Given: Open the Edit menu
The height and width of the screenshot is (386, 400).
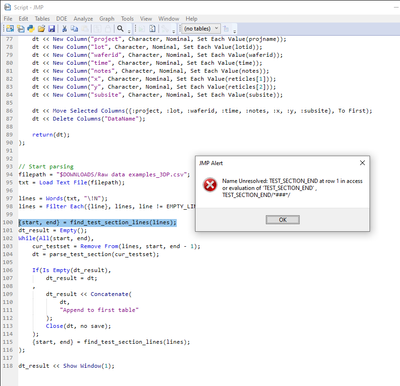Looking at the screenshot, I should click(x=23, y=19).
